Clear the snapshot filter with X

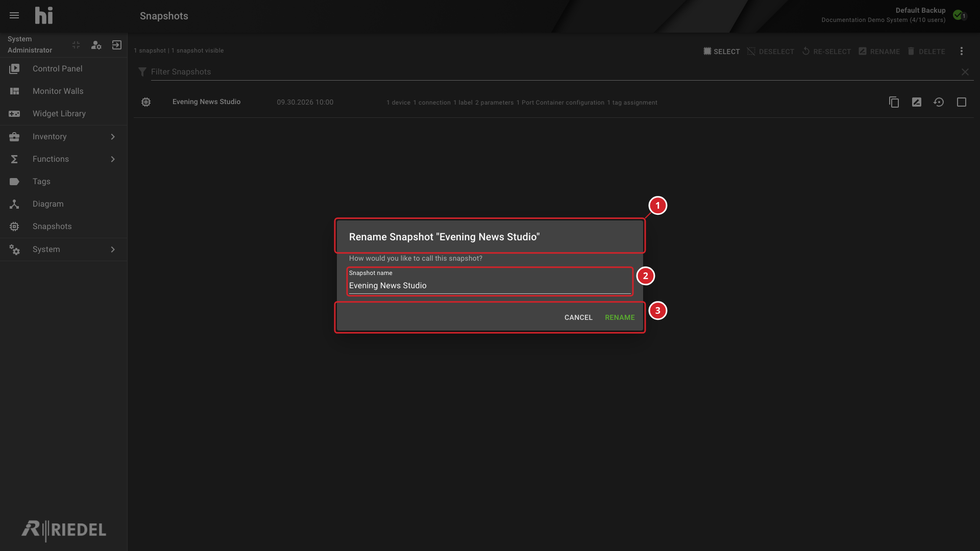(965, 72)
